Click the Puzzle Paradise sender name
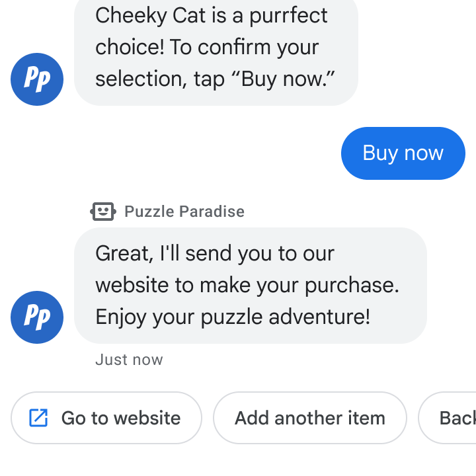 tap(184, 212)
